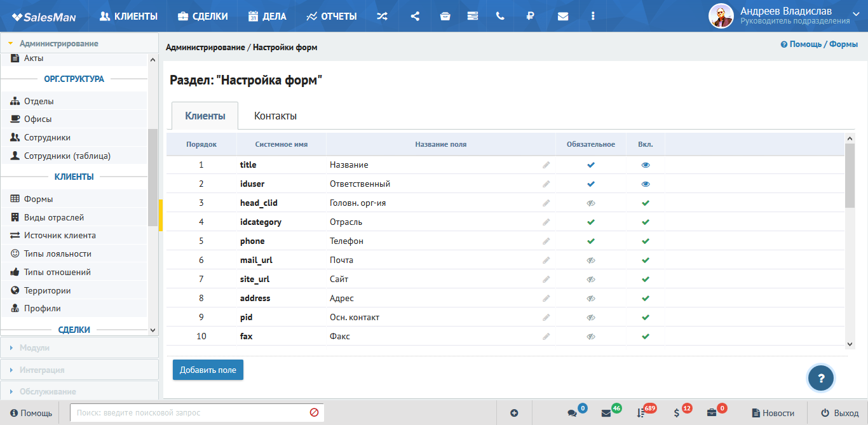Screen dimensions: 868x425
Task: Click the round help question button
Action: (x=821, y=378)
